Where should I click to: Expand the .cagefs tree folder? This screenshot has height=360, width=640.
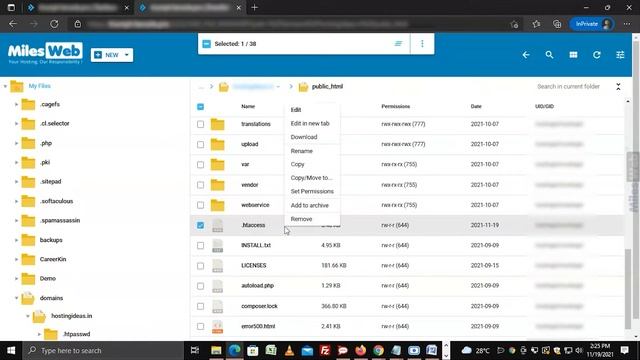click(16, 104)
